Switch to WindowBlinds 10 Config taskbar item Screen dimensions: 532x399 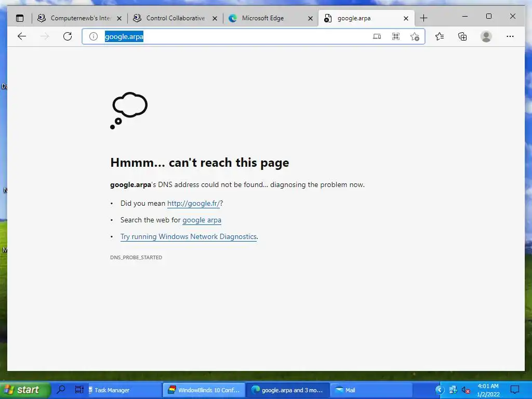[204, 390]
